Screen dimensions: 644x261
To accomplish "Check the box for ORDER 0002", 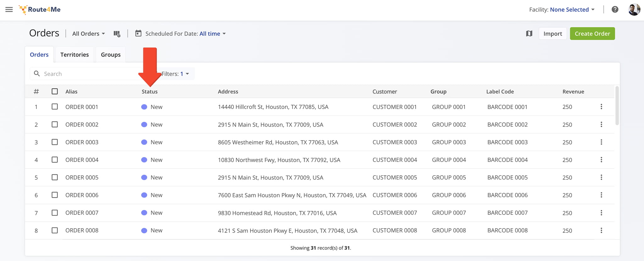I will pyautogui.click(x=55, y=124).
